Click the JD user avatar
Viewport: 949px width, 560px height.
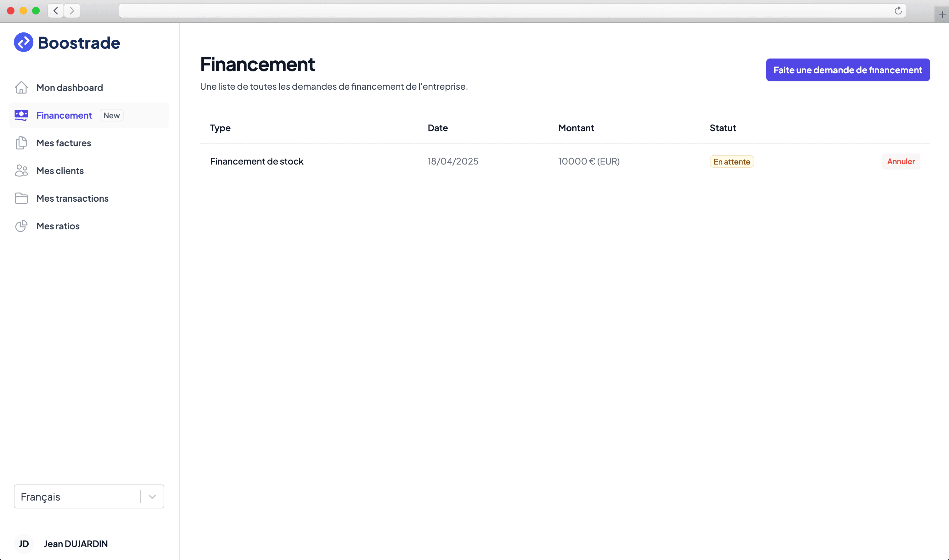24,544
